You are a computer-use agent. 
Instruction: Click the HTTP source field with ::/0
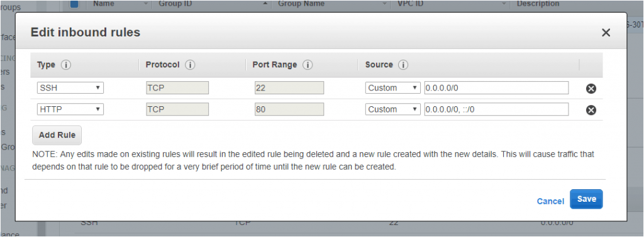pyautogui.click(x=497, y=109)
